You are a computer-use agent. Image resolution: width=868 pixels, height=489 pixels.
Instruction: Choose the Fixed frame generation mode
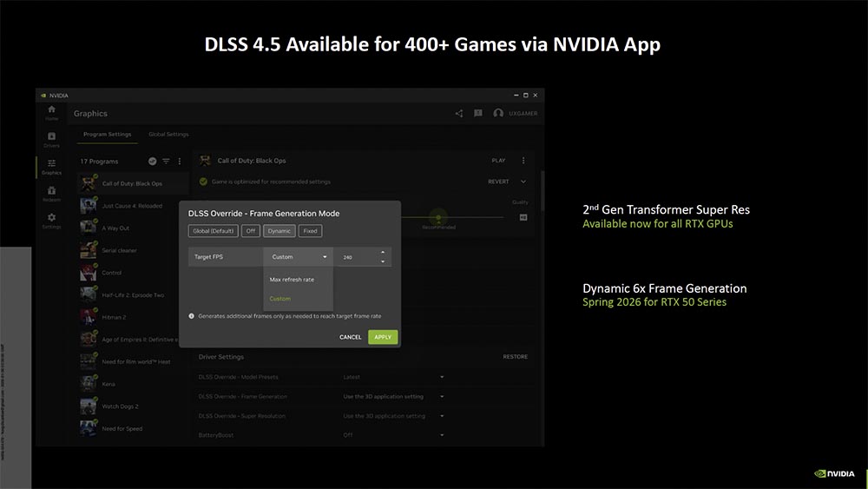pos(310,231)
